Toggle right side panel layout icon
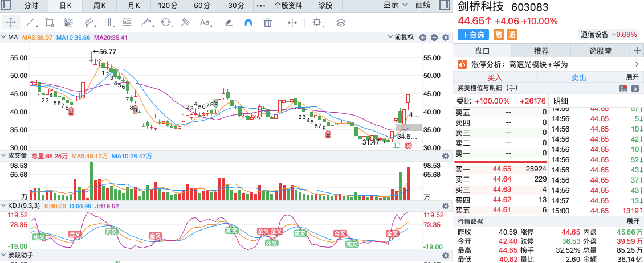The width and height of the screenshot is (644, 263). (x=444, y=5)
